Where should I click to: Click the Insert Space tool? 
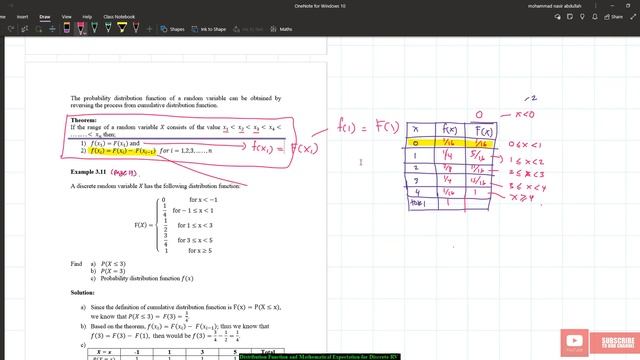tap(52, 29)
